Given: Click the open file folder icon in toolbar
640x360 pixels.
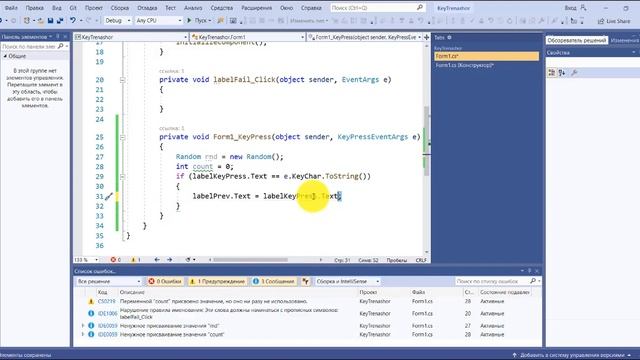Looking at the screenshot, I should pos(40,20).
